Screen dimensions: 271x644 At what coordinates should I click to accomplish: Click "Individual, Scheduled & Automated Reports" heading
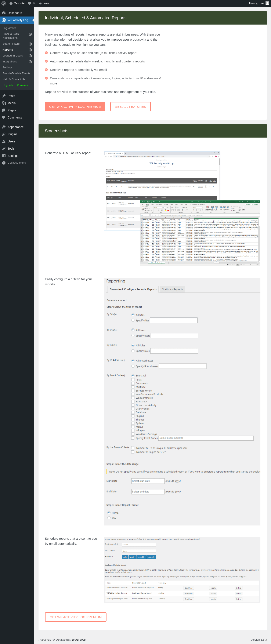tap(86, 18)
